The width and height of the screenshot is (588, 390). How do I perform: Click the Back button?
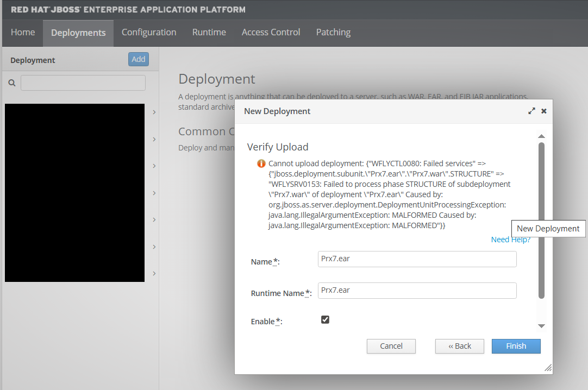tap(459, 346)
